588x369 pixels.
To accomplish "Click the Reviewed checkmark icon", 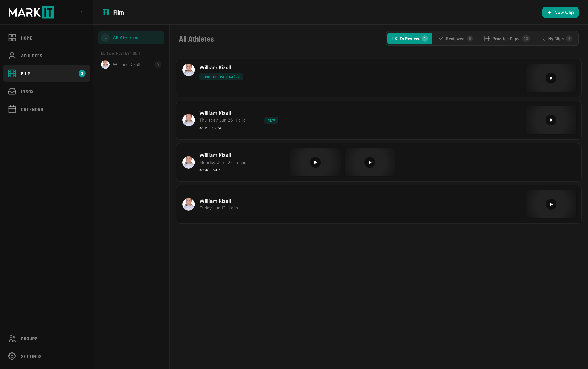I will 441,38.
